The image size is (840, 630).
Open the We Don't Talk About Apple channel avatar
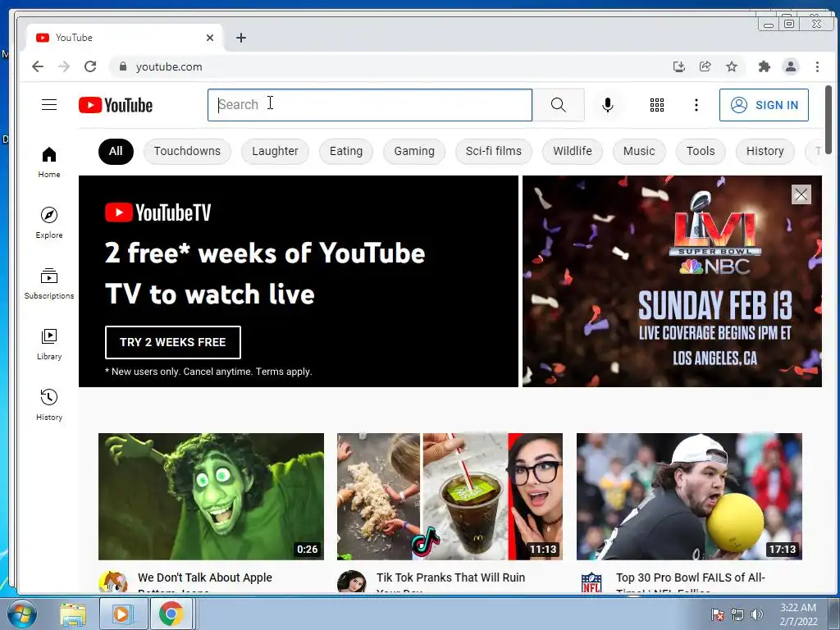coord(113,582)
